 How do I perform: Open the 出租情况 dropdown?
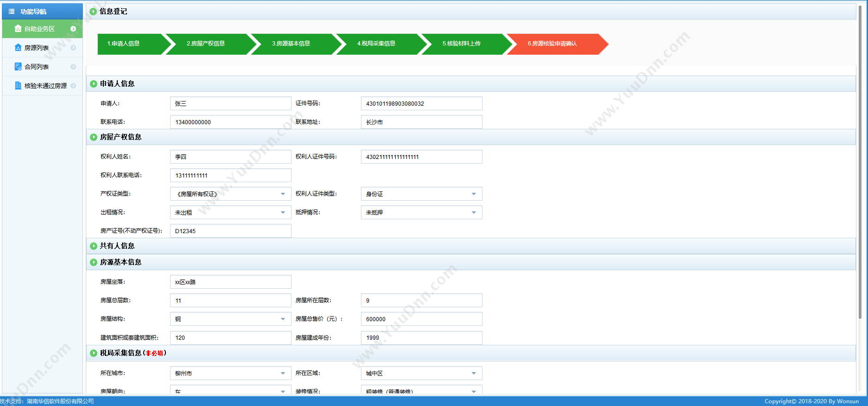231,212
